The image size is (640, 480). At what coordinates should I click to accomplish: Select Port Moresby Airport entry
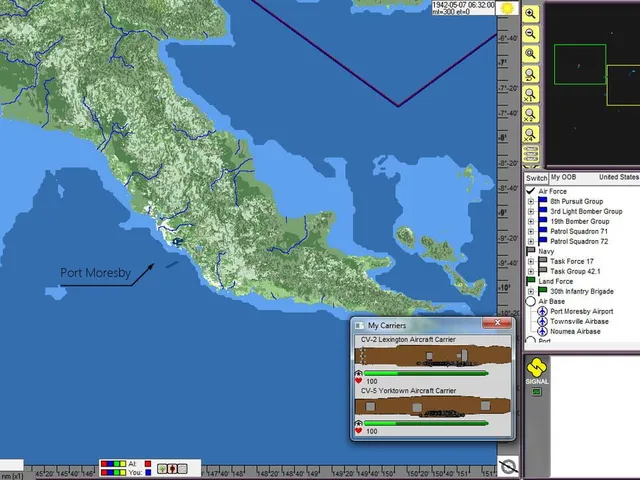pyautogui.click(x=582, y=311)
